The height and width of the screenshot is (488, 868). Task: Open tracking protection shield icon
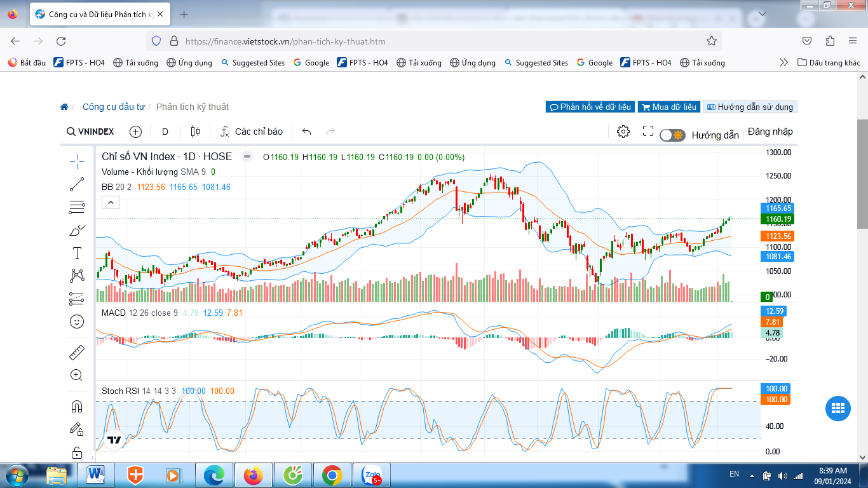(156, 41)
